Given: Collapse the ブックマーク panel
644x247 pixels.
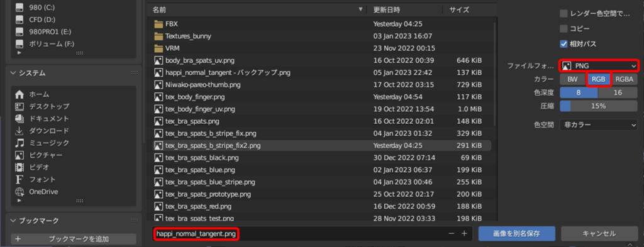Looking at the screenshot, I should (x=13, y=221).
